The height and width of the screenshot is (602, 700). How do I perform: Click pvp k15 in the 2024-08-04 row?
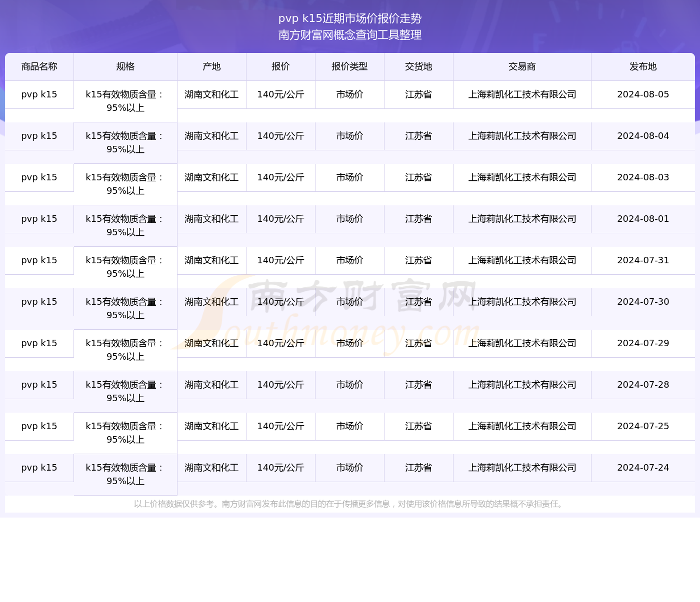39,136
